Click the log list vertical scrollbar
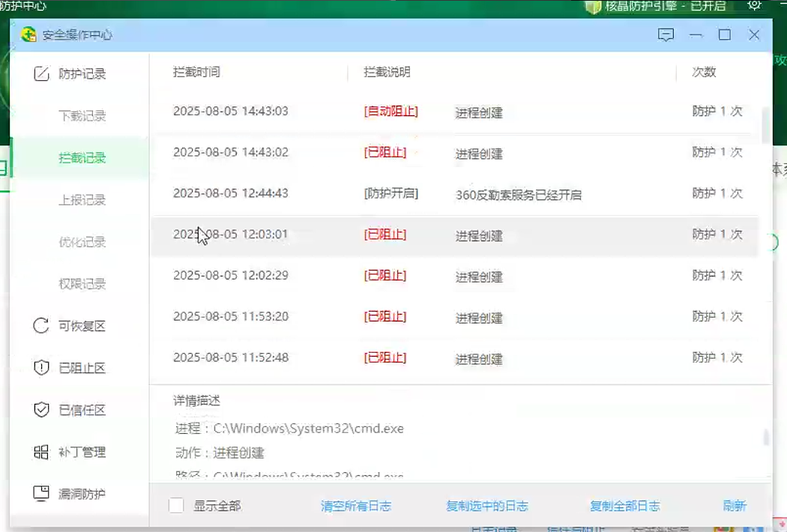787x532 pixels. point(766,124)
